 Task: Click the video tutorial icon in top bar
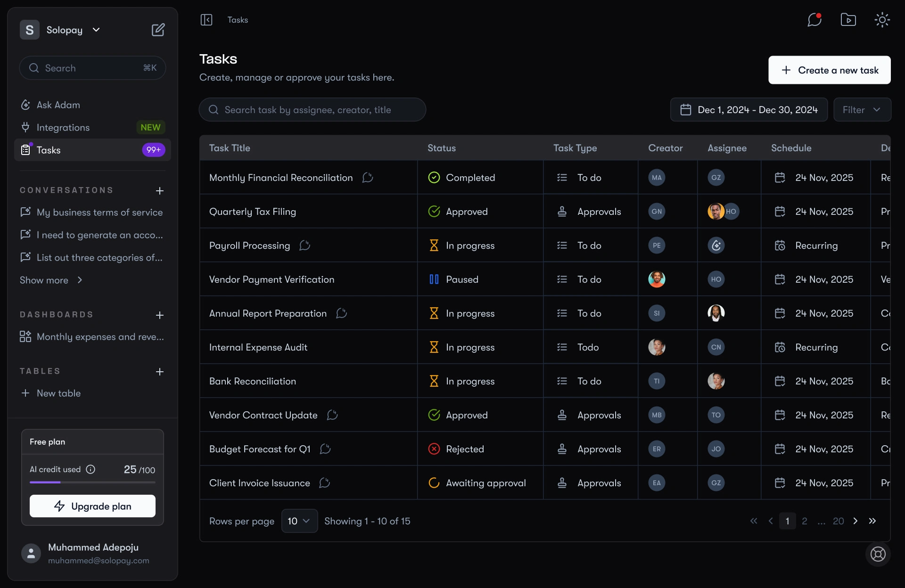(848, 20)
